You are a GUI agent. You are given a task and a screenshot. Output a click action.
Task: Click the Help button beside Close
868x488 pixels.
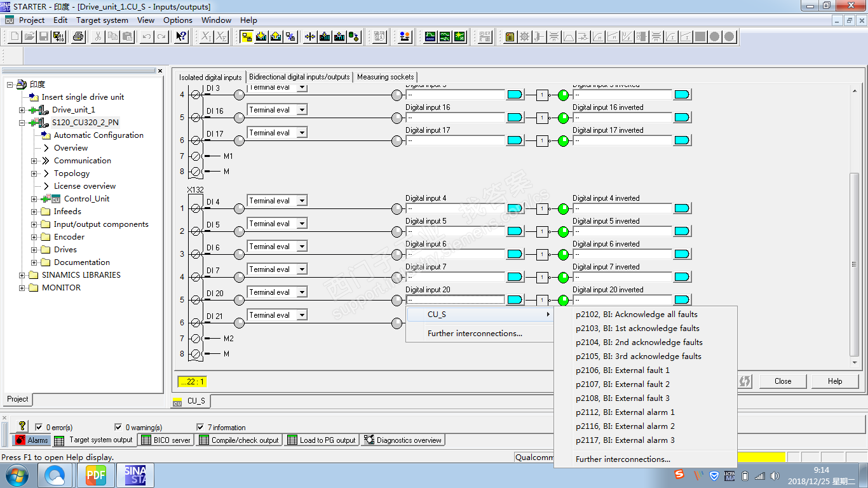pos(835,381)
